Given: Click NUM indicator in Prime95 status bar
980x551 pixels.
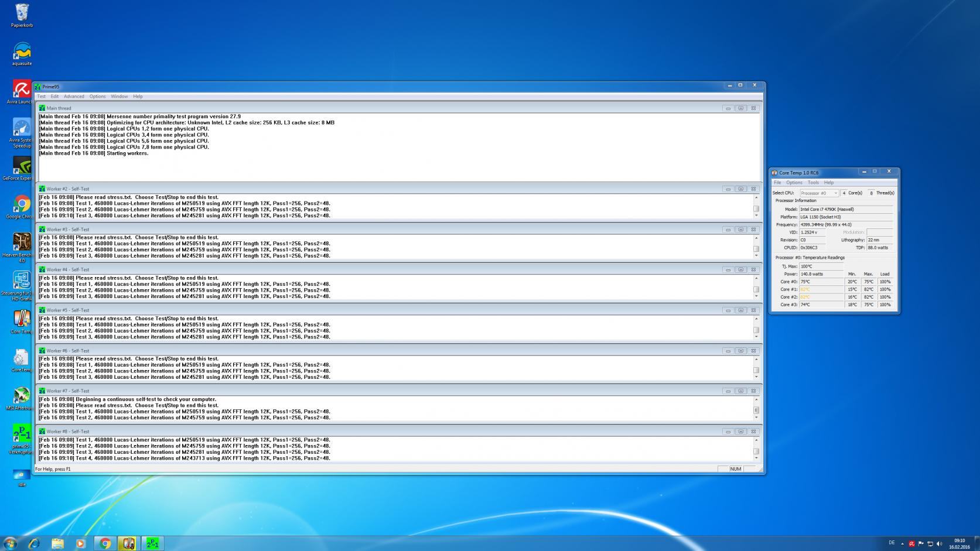Looking at the screenshot, I should tap(736, 469).
